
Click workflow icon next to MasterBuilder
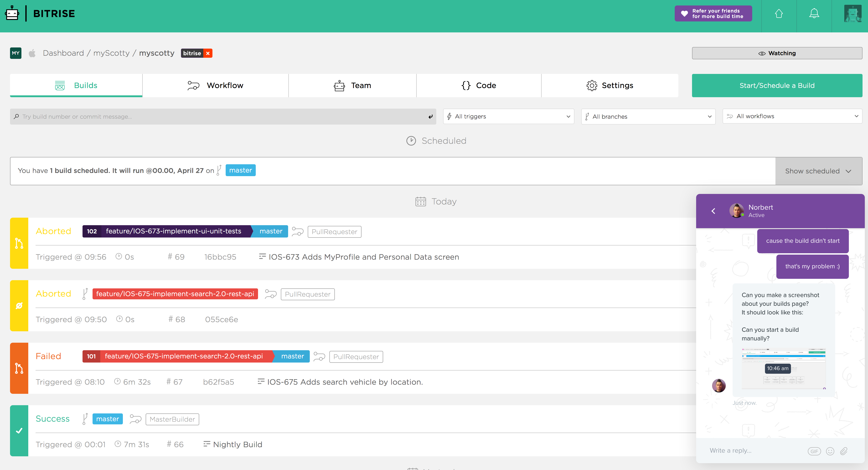point(135,419)
